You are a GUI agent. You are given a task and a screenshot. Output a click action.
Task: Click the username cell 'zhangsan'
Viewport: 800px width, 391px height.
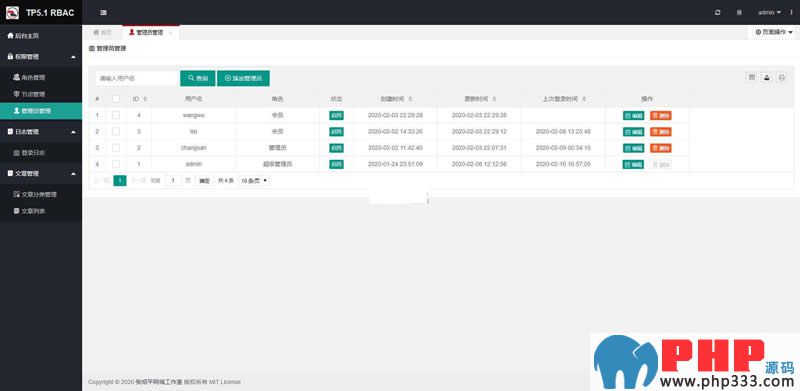[x=193, y=148]
